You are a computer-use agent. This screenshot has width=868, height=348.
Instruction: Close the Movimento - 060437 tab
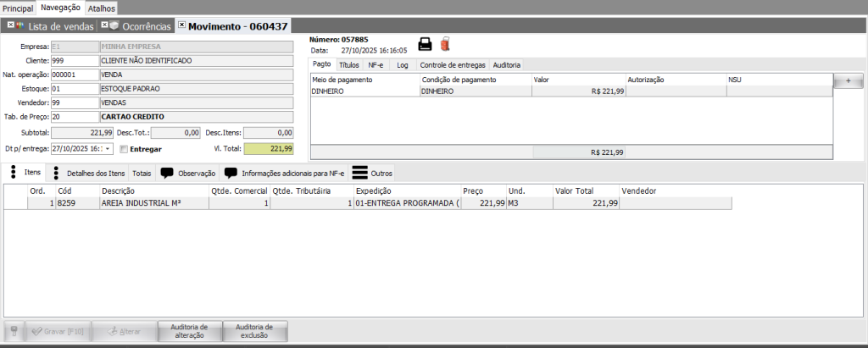point(181,25)
